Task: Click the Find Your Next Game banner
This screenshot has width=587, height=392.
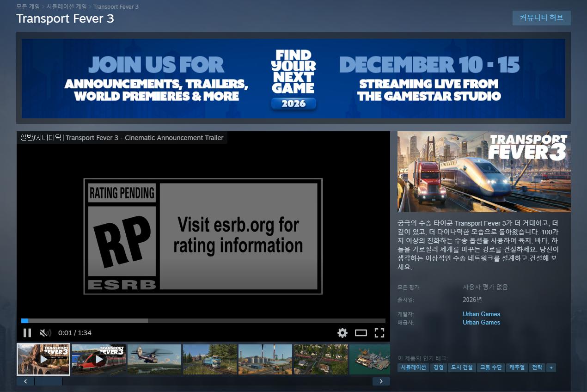Action: [x=293, y=79]
